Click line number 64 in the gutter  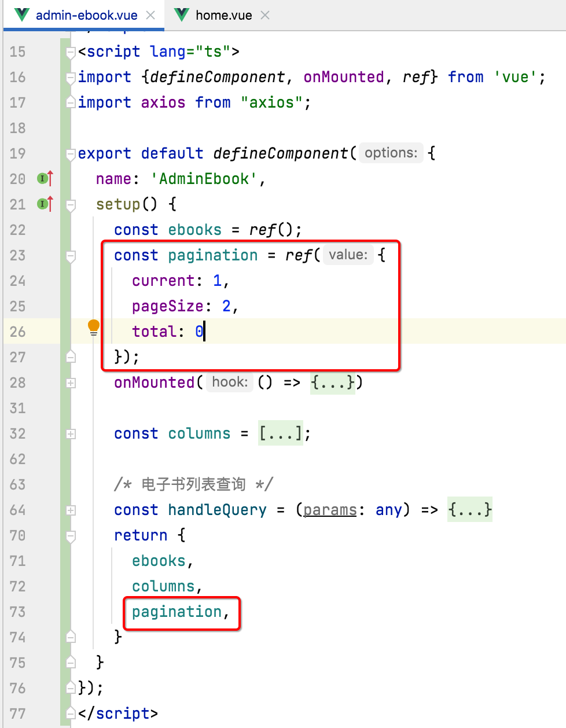pyautogui.click(x=17, y=510)
